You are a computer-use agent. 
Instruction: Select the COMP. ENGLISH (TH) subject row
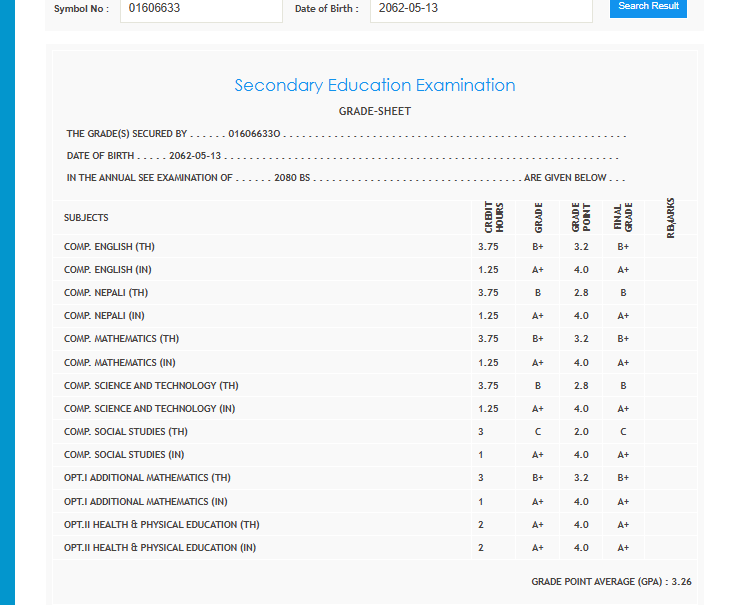tap(109, 247)
